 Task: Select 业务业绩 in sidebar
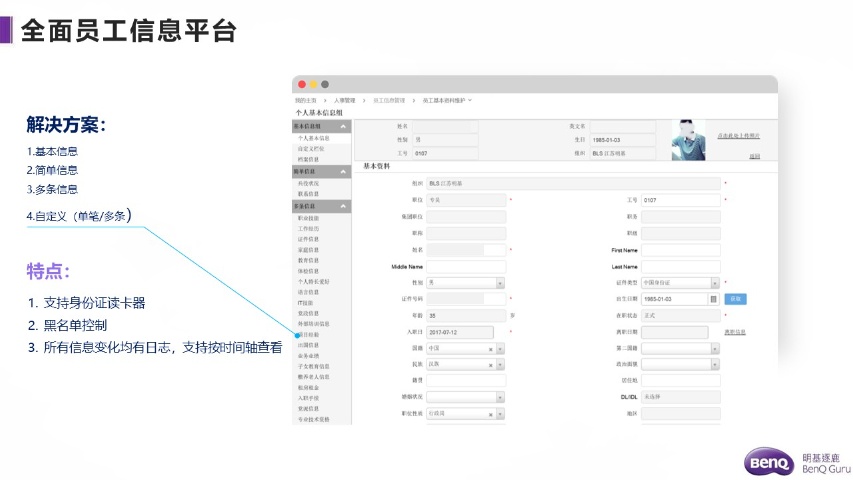pyautogui.click(x=308, y=356)
